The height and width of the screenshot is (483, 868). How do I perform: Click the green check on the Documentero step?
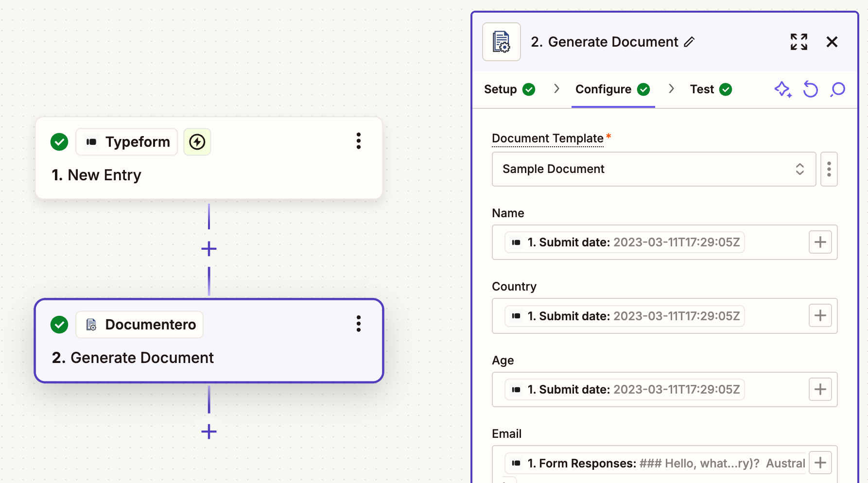(59, 325)
